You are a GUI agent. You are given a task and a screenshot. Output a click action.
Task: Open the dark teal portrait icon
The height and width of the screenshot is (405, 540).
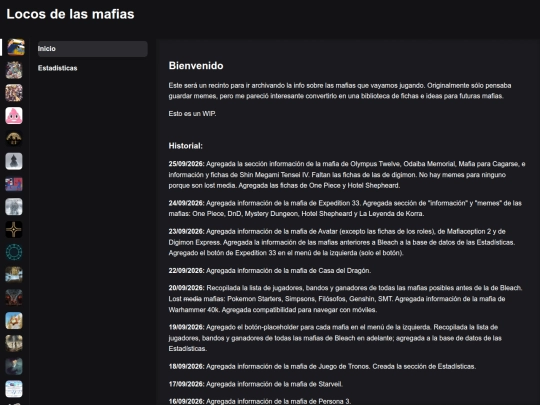pyautogui.click(x=14, y=366)
